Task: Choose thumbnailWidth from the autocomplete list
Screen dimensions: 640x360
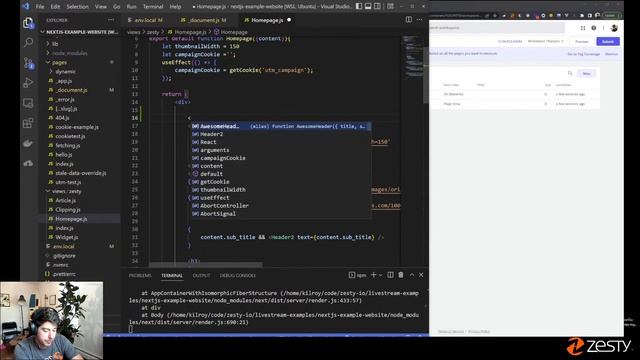Action: 281,190
